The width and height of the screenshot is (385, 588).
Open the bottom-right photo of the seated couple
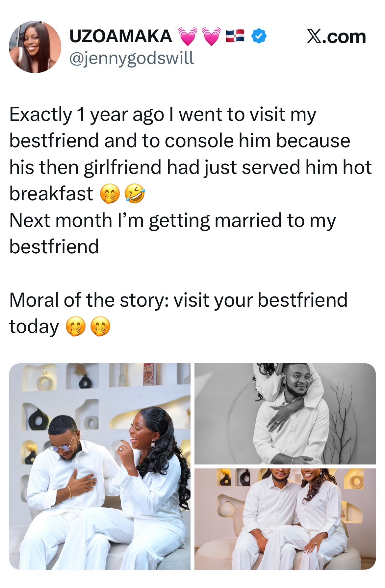[x=285, y=519]
